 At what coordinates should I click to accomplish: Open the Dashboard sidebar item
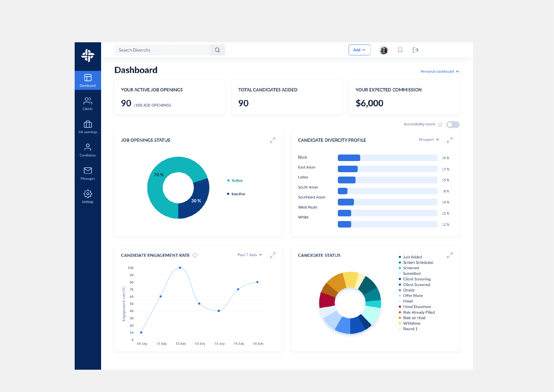(x=88, y=81)
